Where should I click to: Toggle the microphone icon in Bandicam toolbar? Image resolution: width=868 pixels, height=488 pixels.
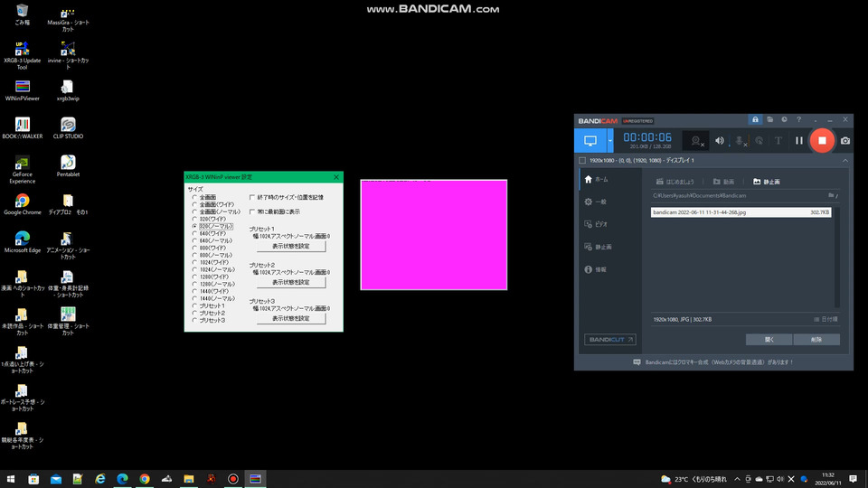click(740, 141)
